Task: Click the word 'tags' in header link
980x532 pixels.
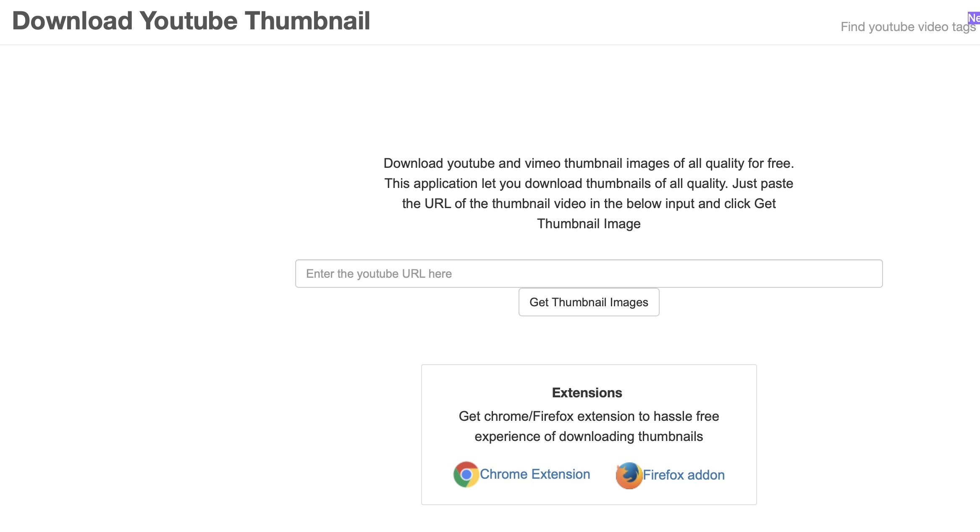Action: pyautogui.click(x=964, y=27)
